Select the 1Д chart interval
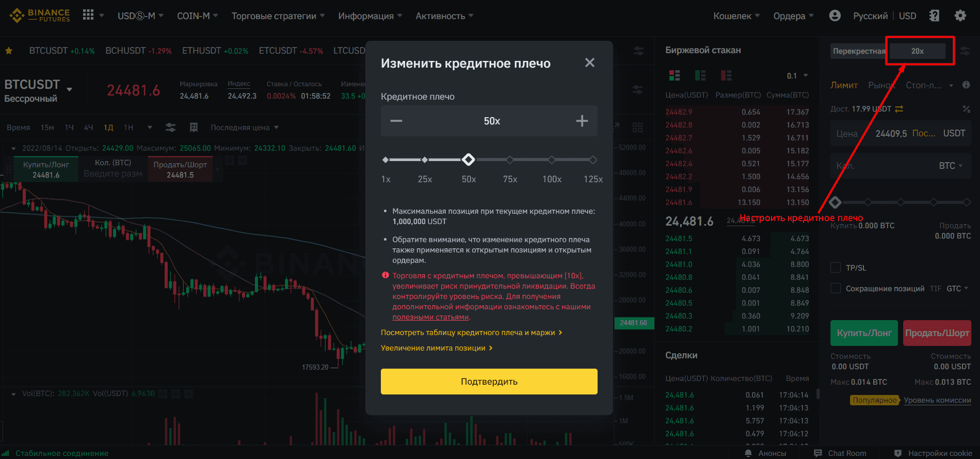This screenshot has width=980, height=459. (108, 127)
